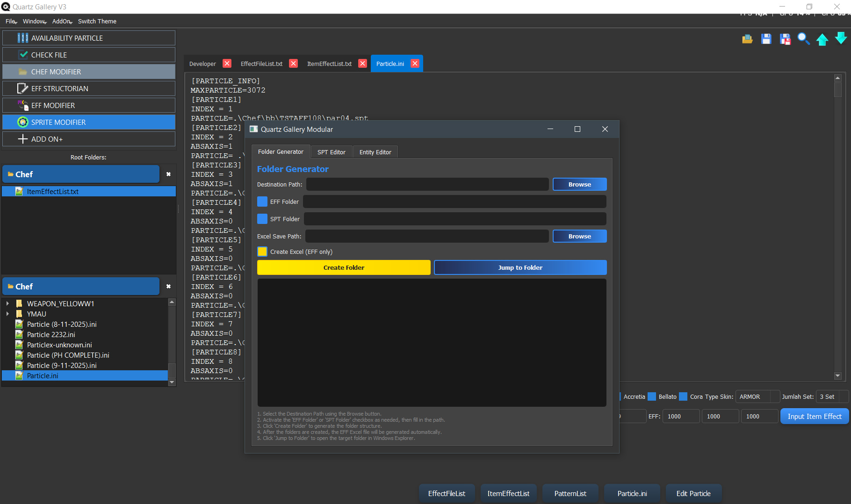Click the Input Item Effect button

[x=815, y=416]
